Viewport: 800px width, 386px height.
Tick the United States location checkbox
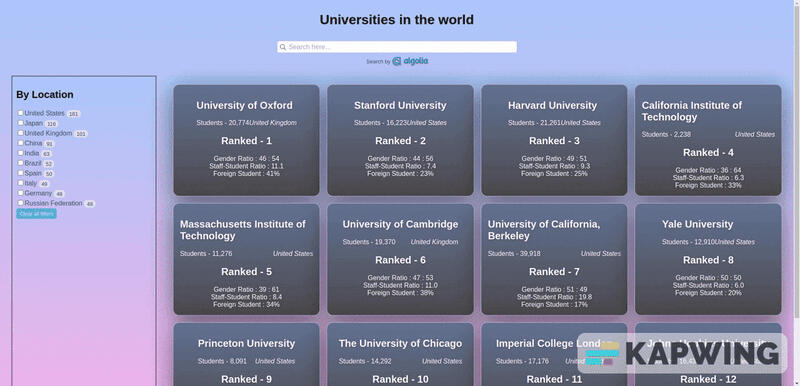coord(20,113)
